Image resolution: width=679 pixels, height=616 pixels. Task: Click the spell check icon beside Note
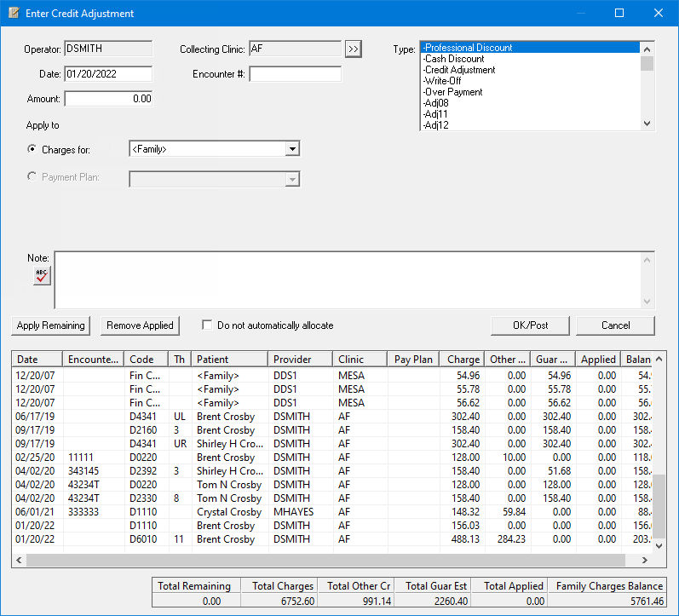tap(42, 275)
